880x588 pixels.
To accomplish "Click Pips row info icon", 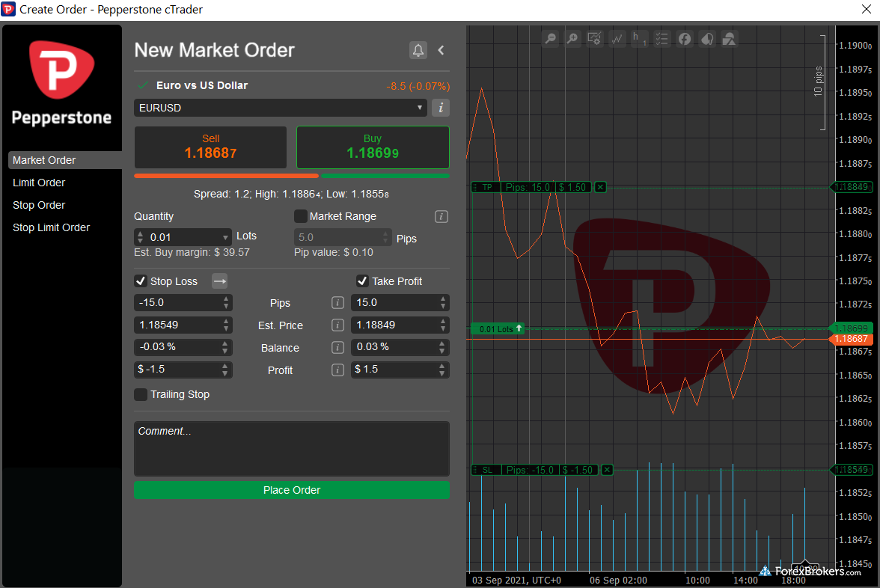I will [x=337, y=303].
